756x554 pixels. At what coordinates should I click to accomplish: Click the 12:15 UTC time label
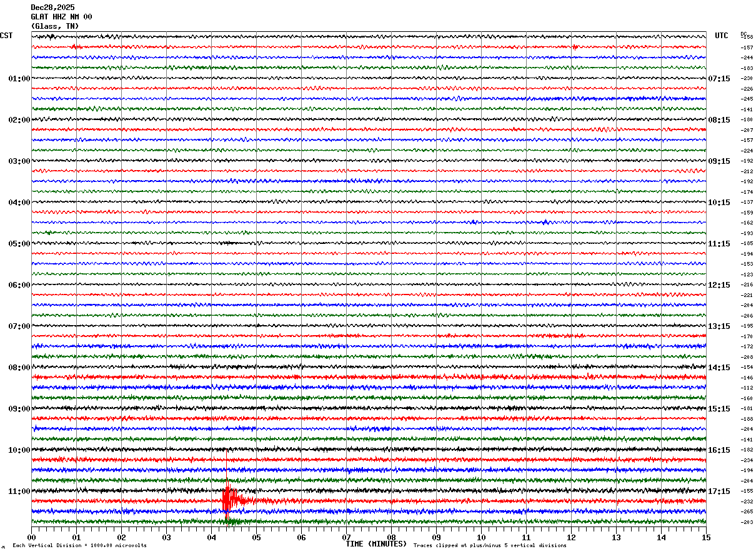pyautogui.click(x=719, y=285)
